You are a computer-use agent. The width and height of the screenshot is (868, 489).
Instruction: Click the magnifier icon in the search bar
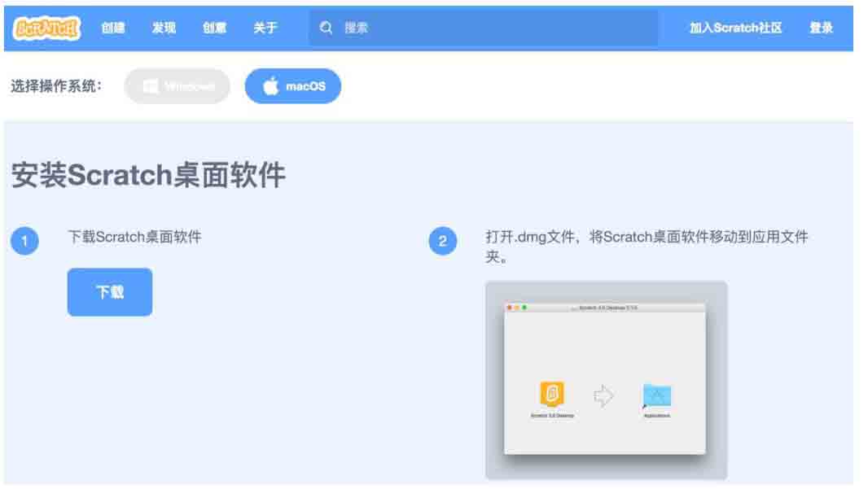click(x=327, y=28)
